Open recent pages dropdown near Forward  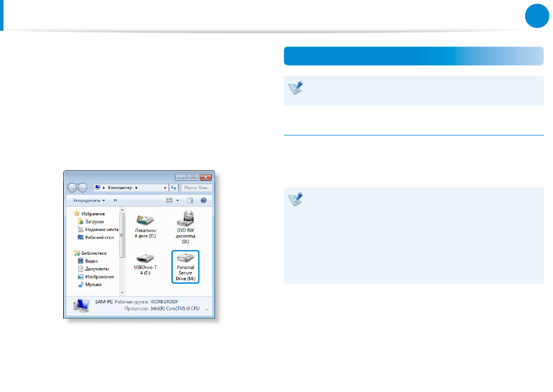point(90,188)
